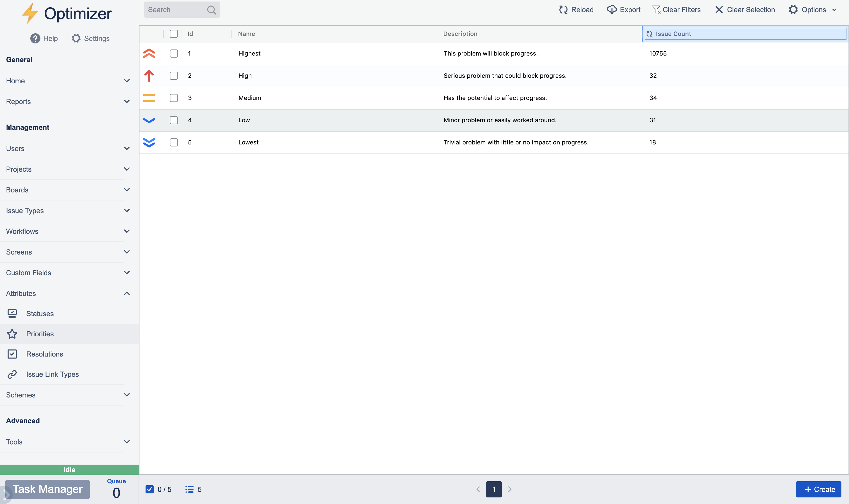This screenshot has width=849, height=504.
Task: Click the Clear Filters funnel icon
Action: [656, 10]
